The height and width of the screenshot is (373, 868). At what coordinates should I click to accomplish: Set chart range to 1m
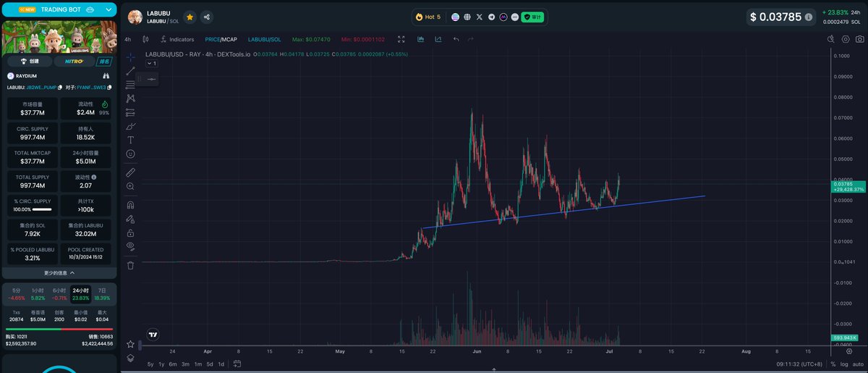tap(197, 364)
